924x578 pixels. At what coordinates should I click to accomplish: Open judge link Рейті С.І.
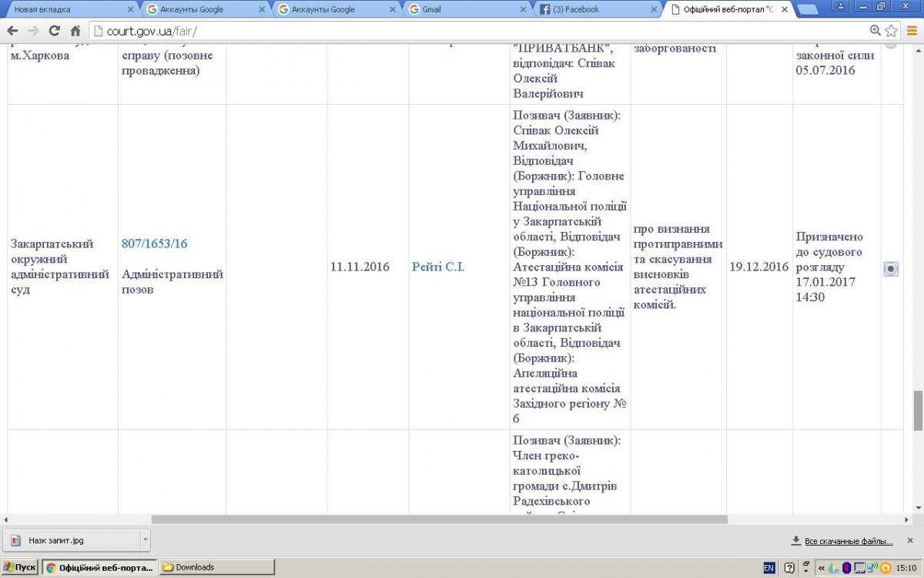(x=438, y=267)
